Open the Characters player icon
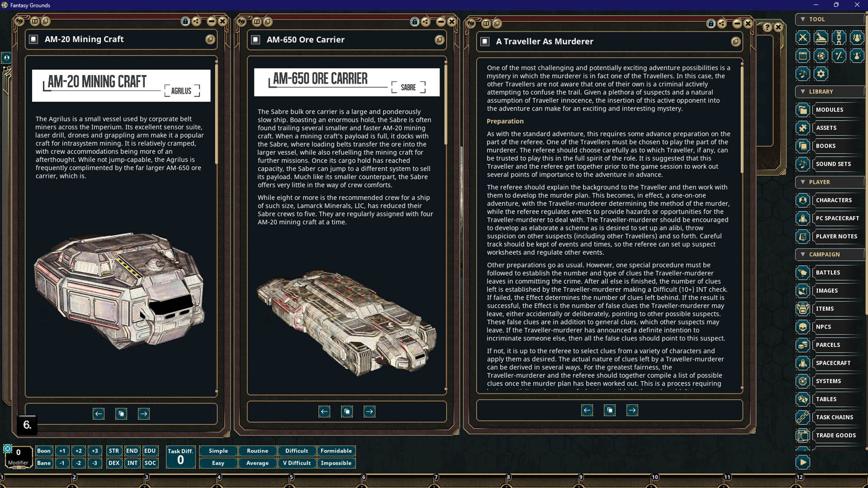 click(802, 200)
